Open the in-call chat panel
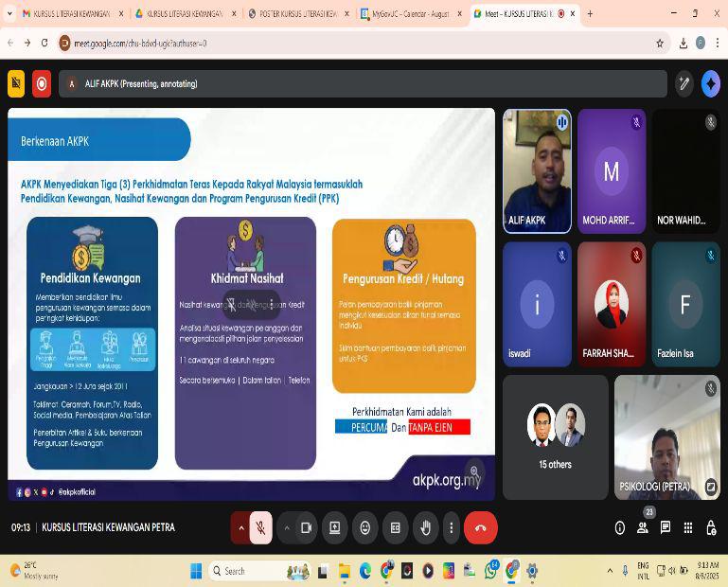Viewport: 728px width, 587px height. pos(666,527)
